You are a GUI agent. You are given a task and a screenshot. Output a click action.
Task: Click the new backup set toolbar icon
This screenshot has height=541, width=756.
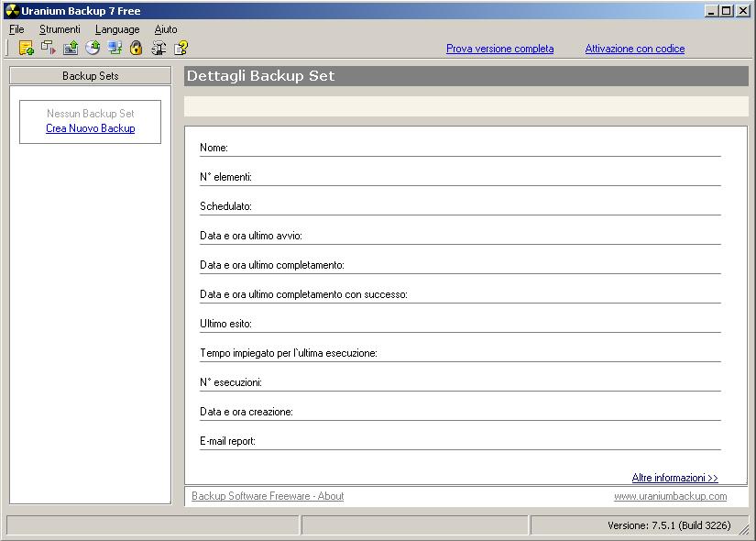click(x=26, y=48)
